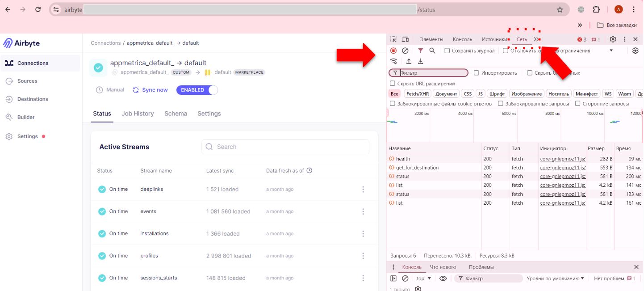Open the Источники DevTools tab
This screenshot has width=644, height=291.
coord(494,39)
